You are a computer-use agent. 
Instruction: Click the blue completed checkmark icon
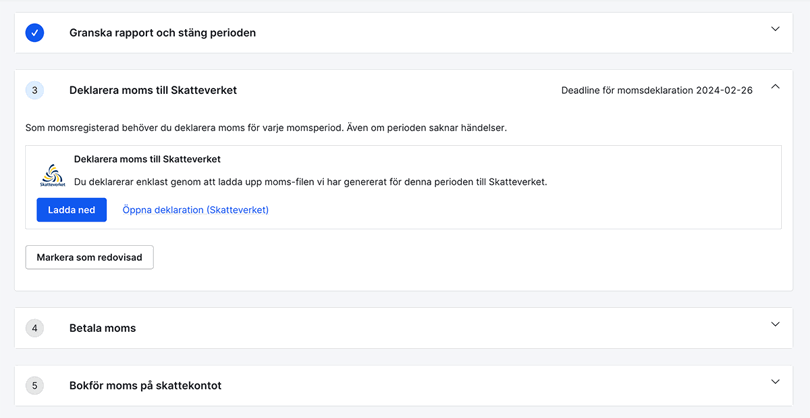tap(35, 33)
